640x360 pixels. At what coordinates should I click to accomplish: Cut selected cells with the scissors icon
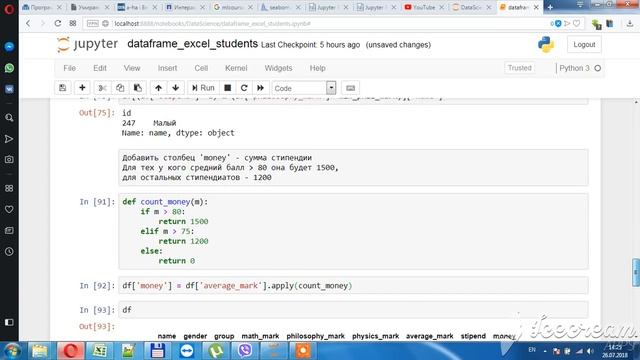(102, 88)
